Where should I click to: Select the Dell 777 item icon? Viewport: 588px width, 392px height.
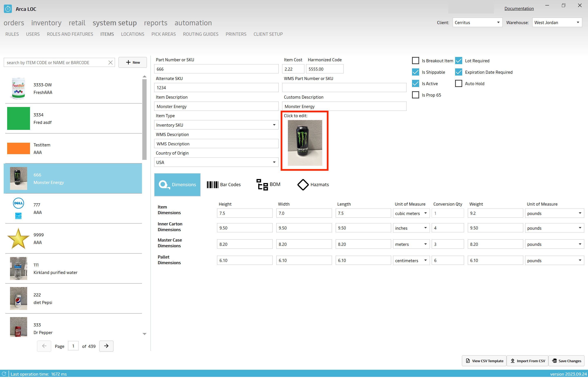19,208
